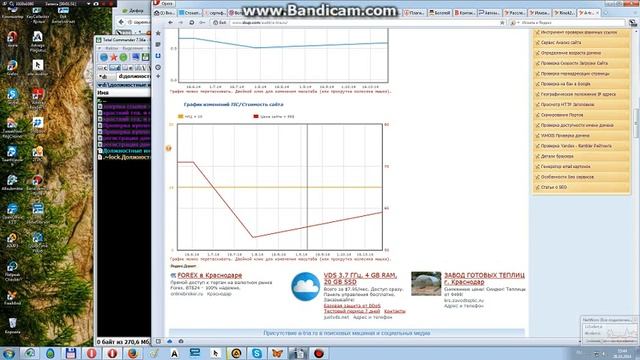Open the Opera sidebar history clock icon
The image size is (640, 360).
tap(158, 67)
